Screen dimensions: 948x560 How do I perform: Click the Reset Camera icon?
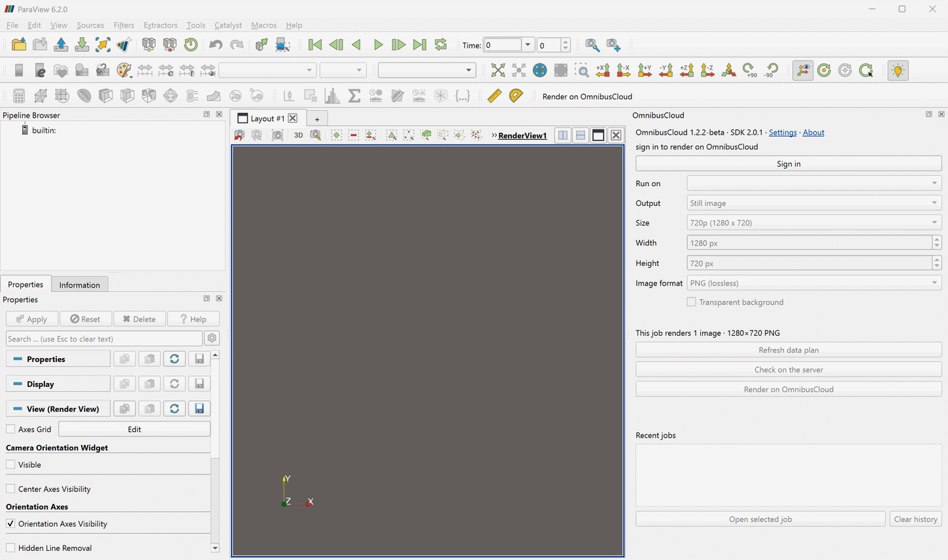click(x=498, y=70)
